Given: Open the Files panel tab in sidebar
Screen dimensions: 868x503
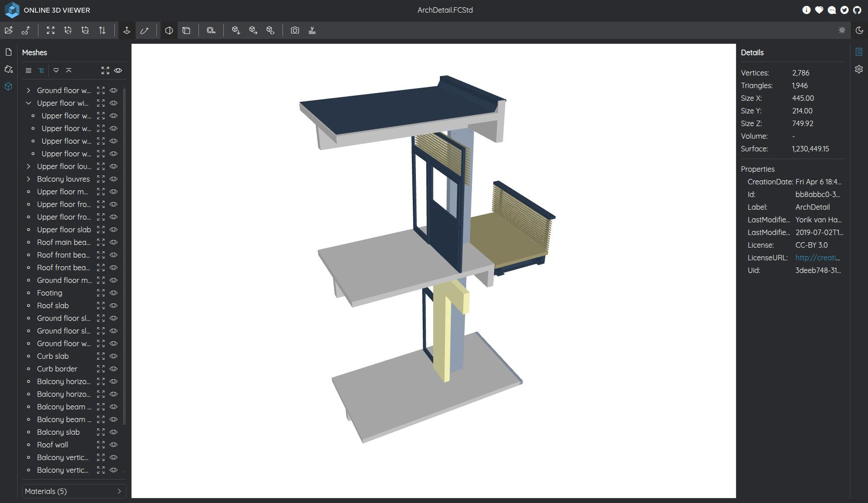Looking at the screenshot, I should tap(9, 52).
